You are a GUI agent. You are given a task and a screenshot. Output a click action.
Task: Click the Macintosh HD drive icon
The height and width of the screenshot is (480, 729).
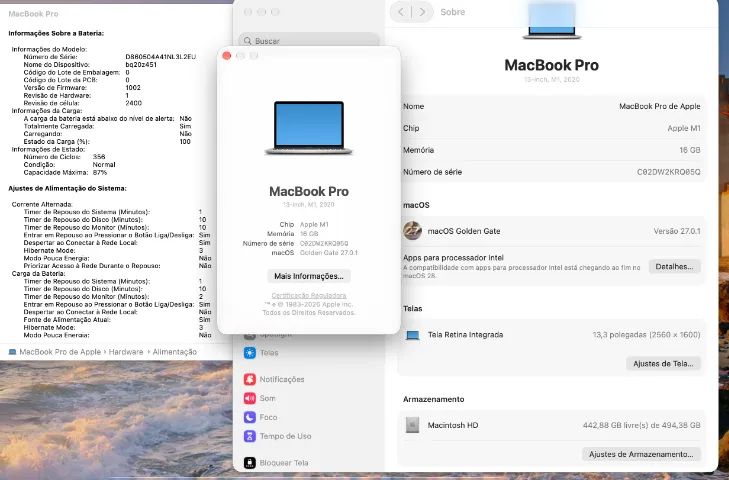[412, 425]
